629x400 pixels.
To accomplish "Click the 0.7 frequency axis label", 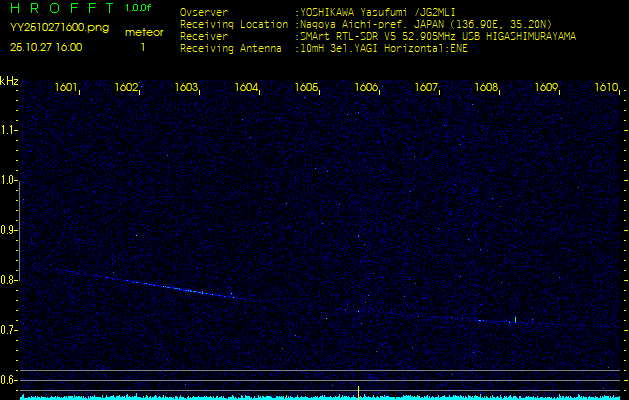I will click(x=9, y=329).
